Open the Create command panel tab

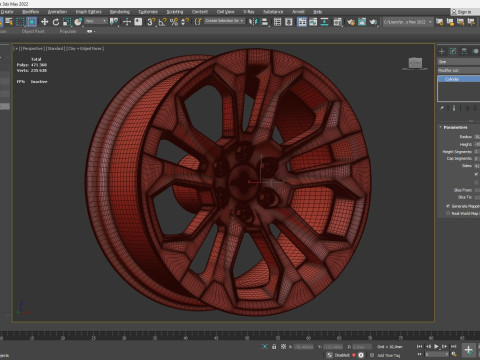442,51
